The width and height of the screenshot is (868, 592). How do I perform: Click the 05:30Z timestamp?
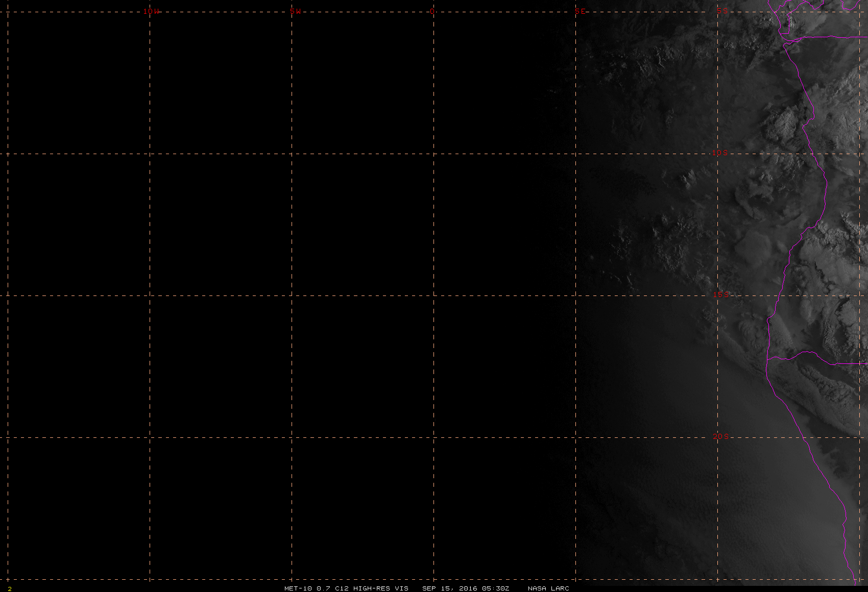coord(496,588)
